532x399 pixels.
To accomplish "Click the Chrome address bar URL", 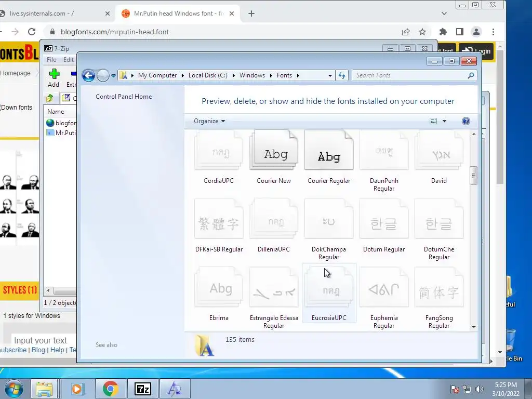I will 115,32.
